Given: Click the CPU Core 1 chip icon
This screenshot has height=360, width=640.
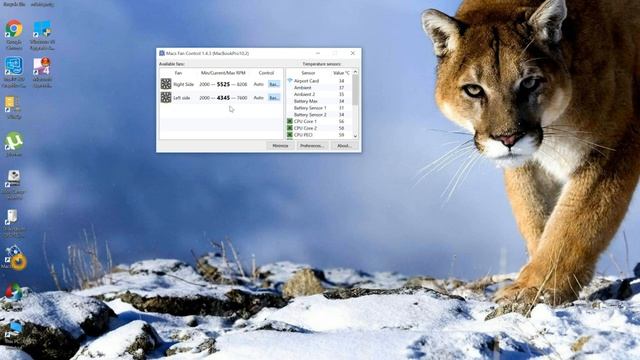Looking at the screenshot, I should (x=290, y=121).
